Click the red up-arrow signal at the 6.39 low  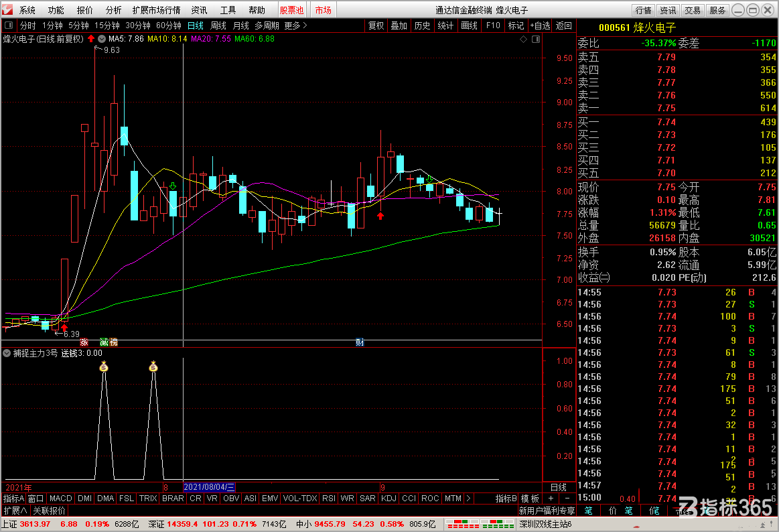64,327
